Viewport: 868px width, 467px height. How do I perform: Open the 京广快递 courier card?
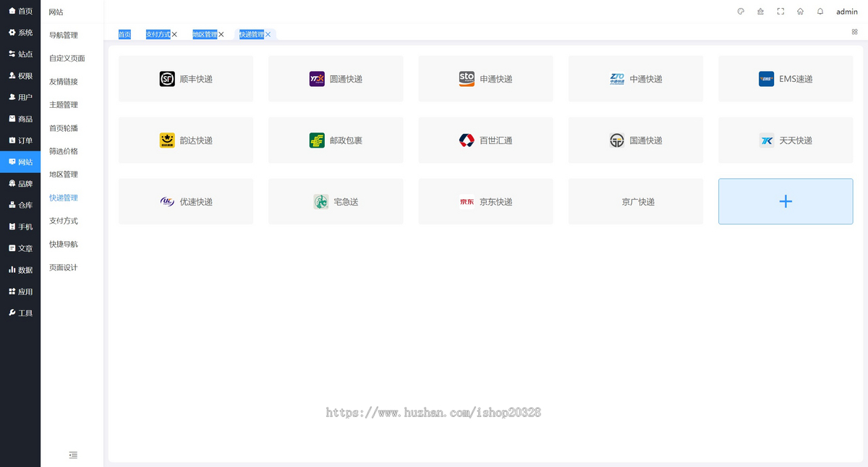pyautogui.click(x=636, y=201)
